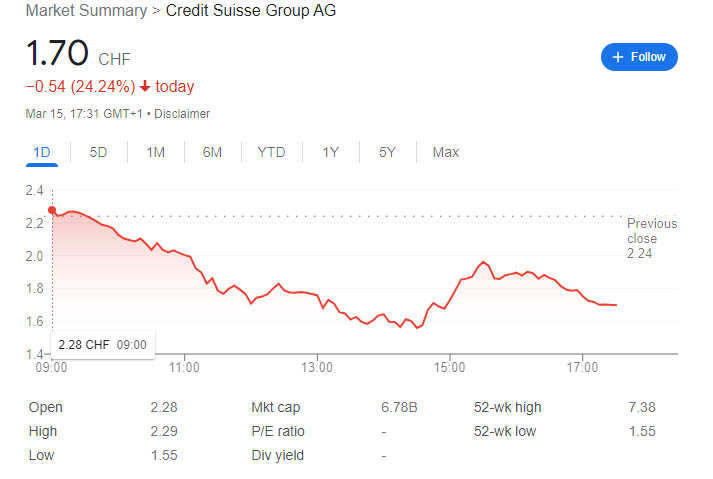The image size is (713, 479).
Task: Select the Max range tab
Action: pos(445,152)
